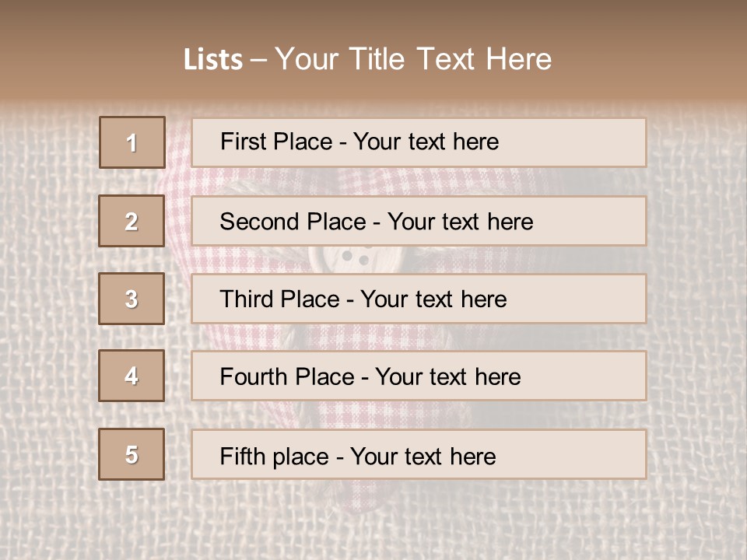
Task: Click the number 5 box
Action: [x=132, y=454]
